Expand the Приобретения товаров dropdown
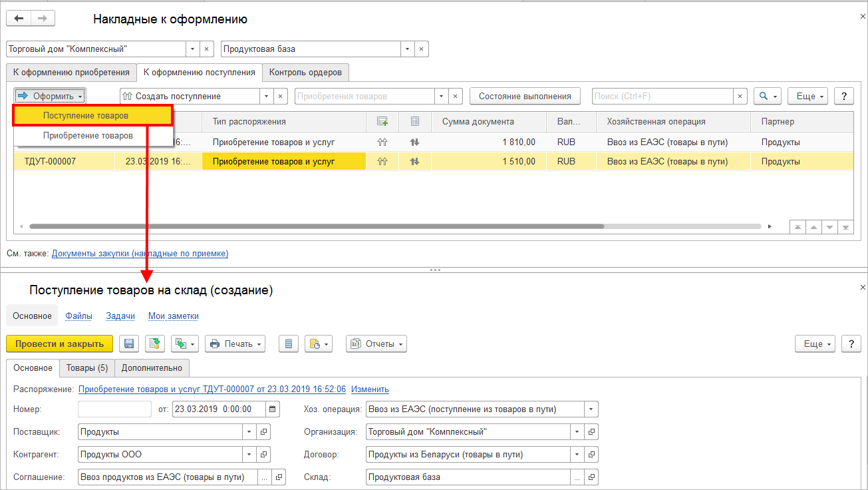This screenshot has height=490, width=868. pos(442,96)
